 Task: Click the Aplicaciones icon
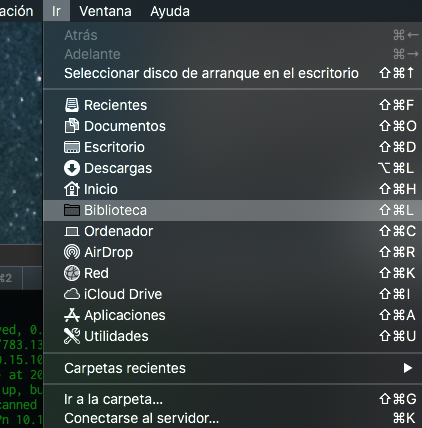click(x=72, y=315)
